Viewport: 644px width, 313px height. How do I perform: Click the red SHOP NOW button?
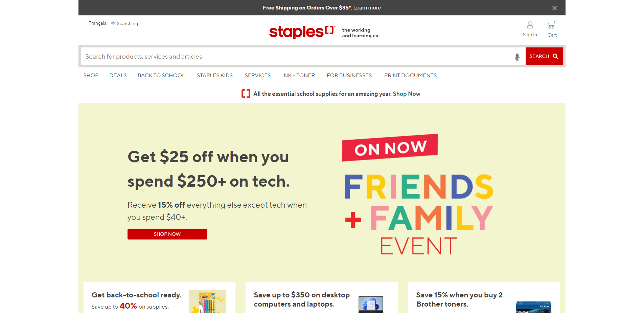pyautogui.click(x=167, y=234)
